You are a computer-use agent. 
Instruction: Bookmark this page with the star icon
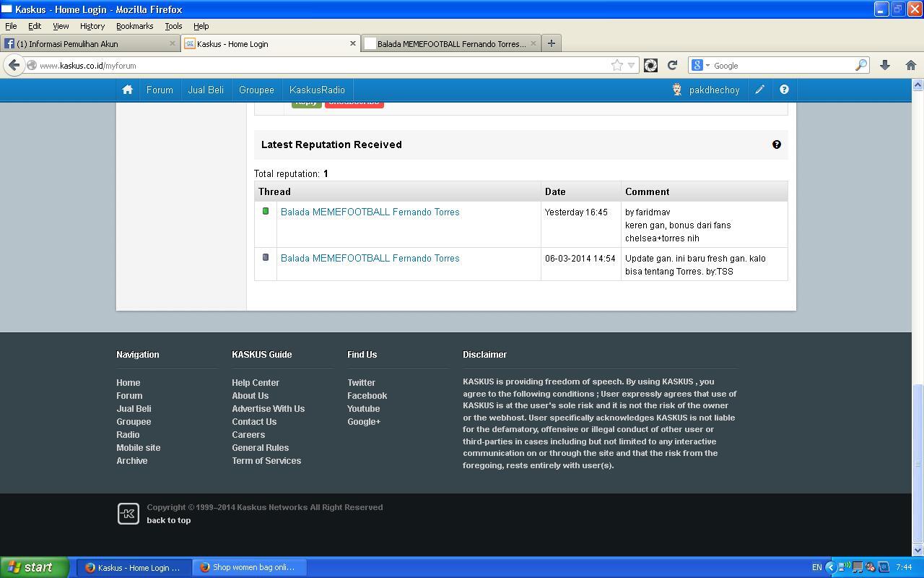pyautogui.click(x=617, y=65)
